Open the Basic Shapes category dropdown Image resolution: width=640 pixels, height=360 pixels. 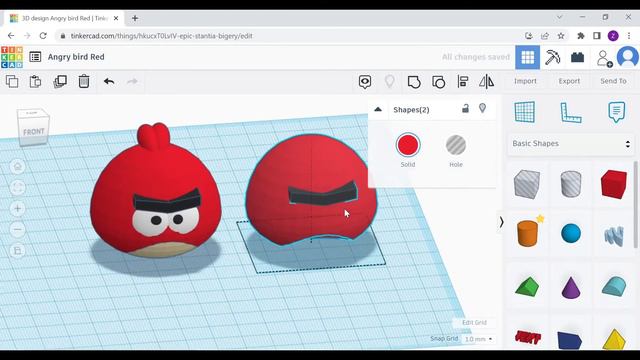[x=571, y=144]
